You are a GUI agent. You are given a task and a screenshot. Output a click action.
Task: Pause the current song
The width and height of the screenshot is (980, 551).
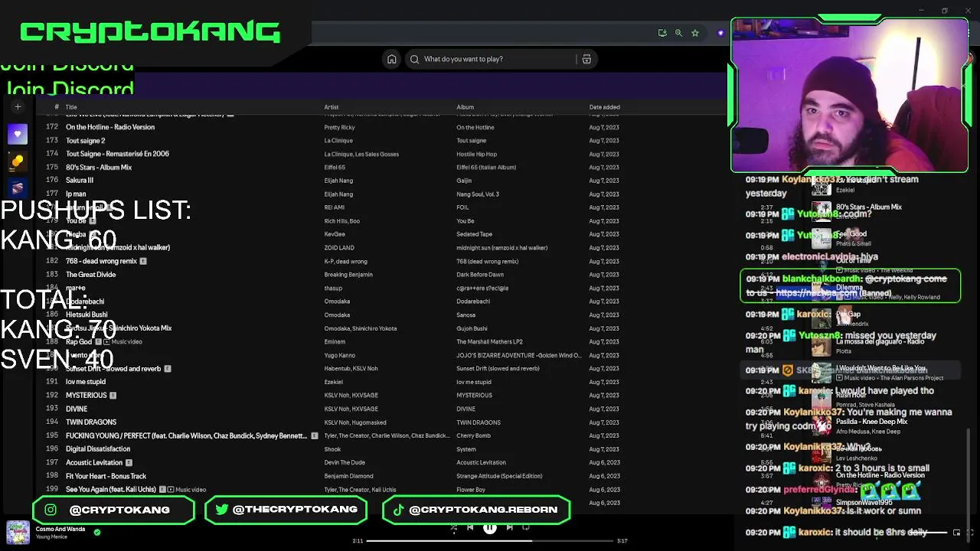pos(490,527)
